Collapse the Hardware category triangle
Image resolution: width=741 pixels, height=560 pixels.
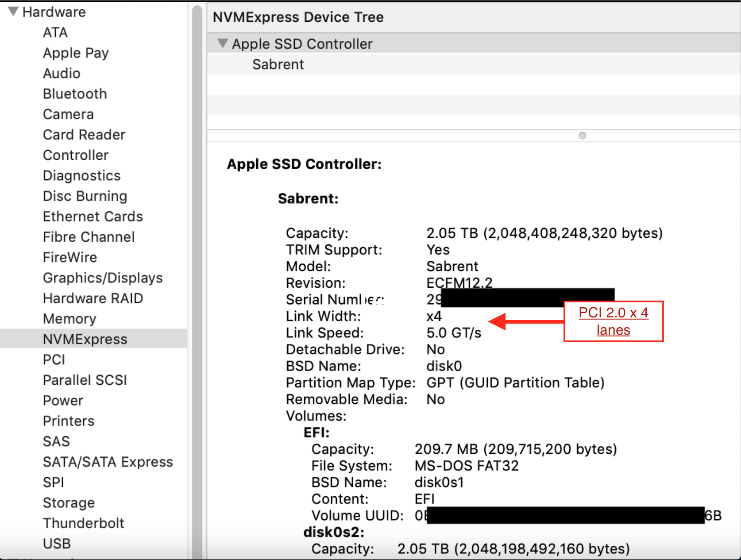13,12
